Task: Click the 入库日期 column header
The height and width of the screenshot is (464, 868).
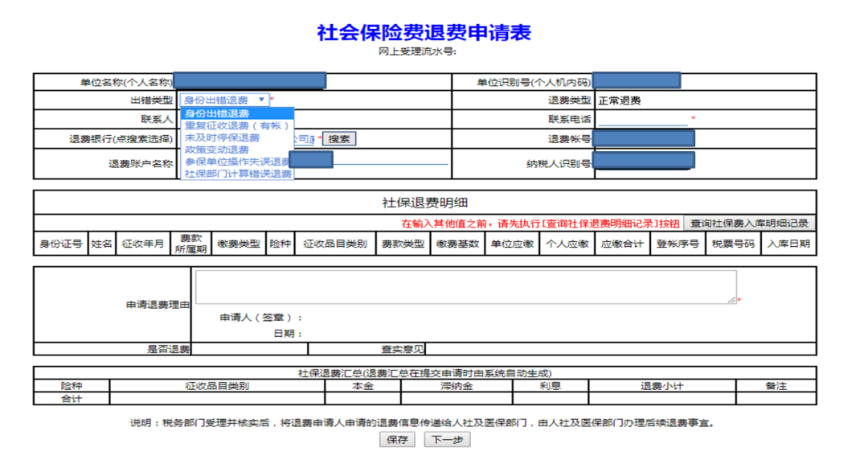Action: click(x=788, y=244)
